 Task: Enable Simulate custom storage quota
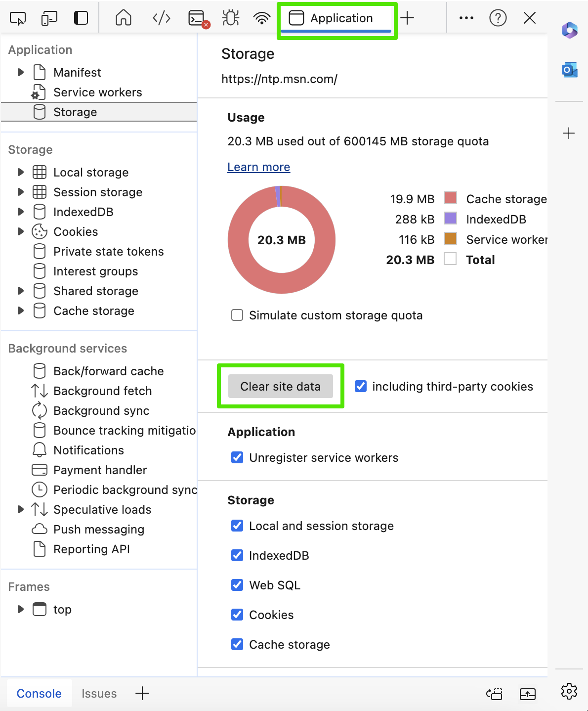(x=237, y=315)
